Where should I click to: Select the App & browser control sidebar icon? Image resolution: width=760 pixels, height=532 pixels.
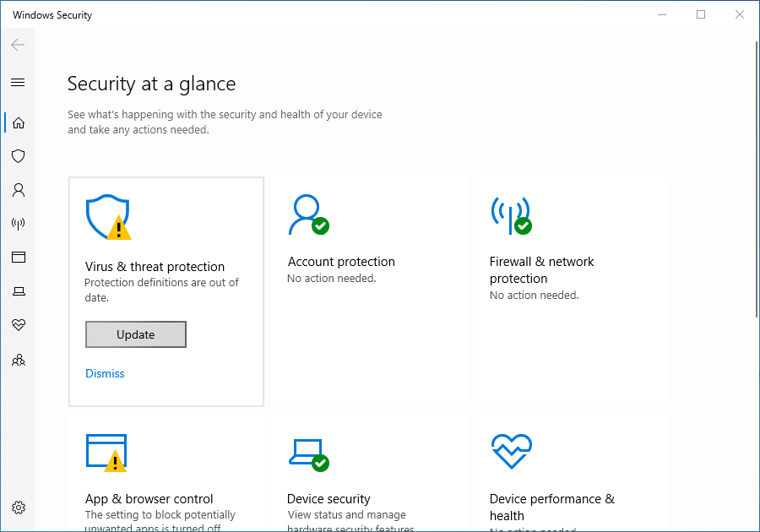pos(19,258)
